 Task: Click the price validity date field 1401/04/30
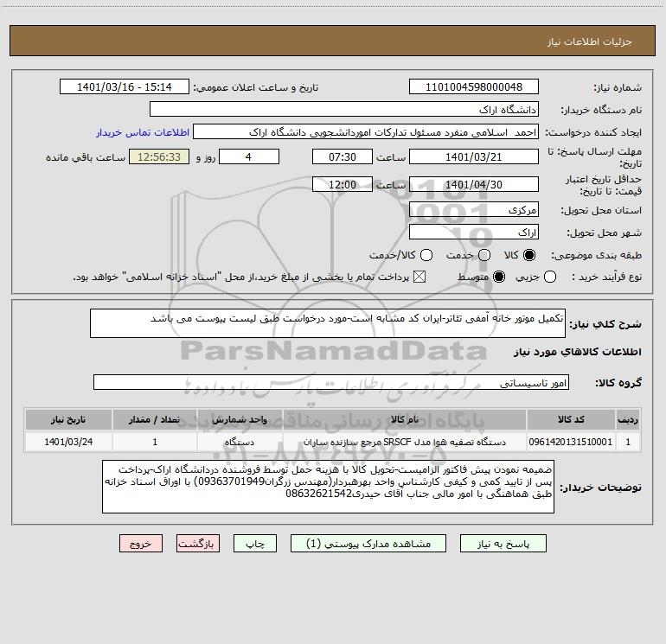click(x=474, y=185)
